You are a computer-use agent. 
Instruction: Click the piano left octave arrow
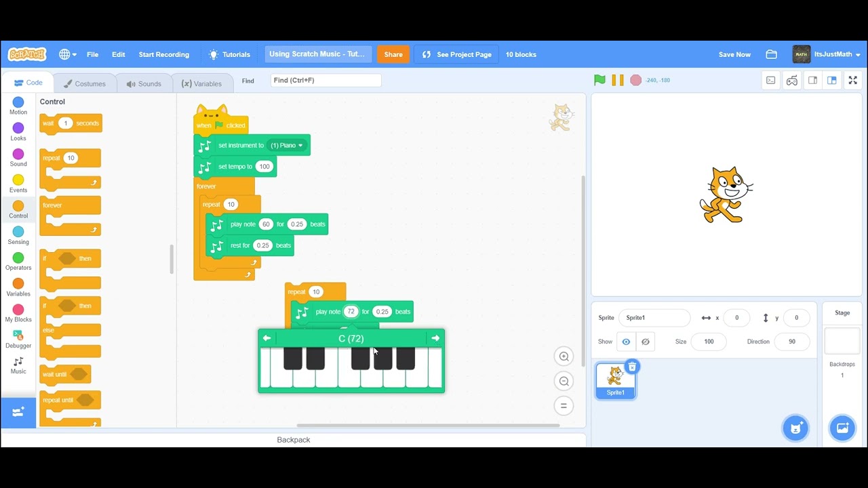point(267,338)
